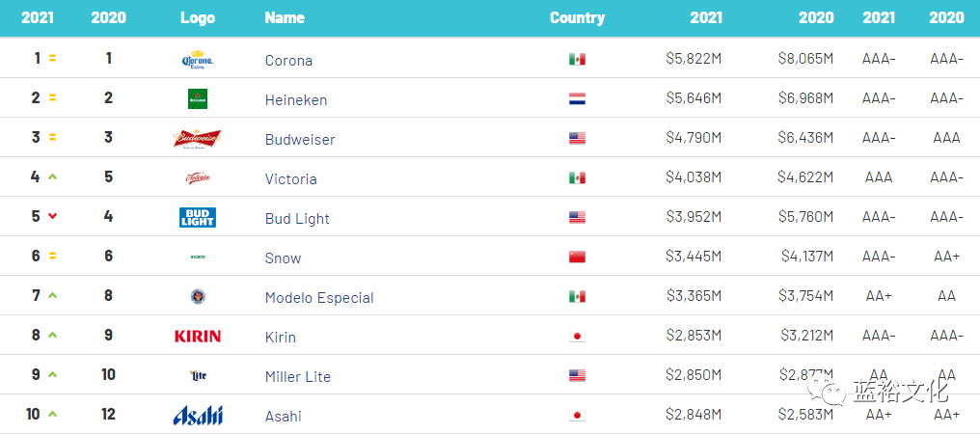This screenshot has height=434, width=980.
Task: Click the Victoria script logo
Action: [x=198, y=178]
